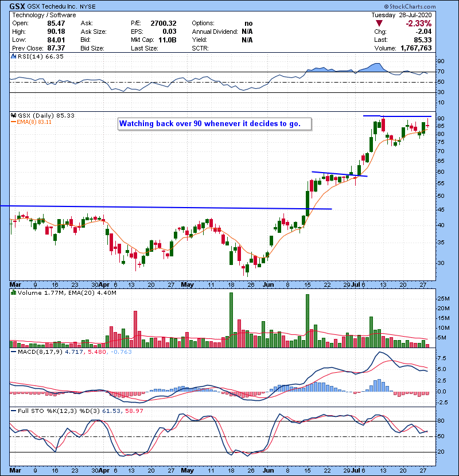Click the stochastic %D value 58.97
This screenshot has height=476, width=459.
click(134, 411)
